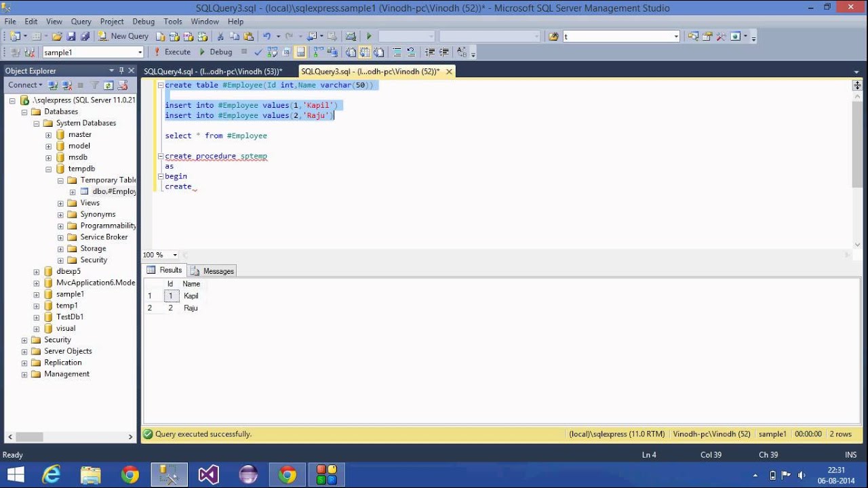Click Object Explorer Refresh icon
Screen dimensions: 868x488
pyautogui.click(x=108, y=85)
